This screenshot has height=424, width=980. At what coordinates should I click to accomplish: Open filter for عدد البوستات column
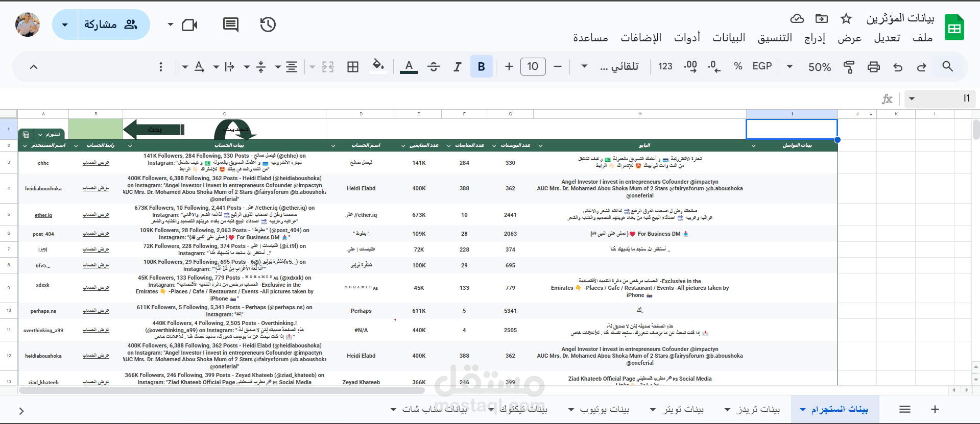click(x=494, y=146)
